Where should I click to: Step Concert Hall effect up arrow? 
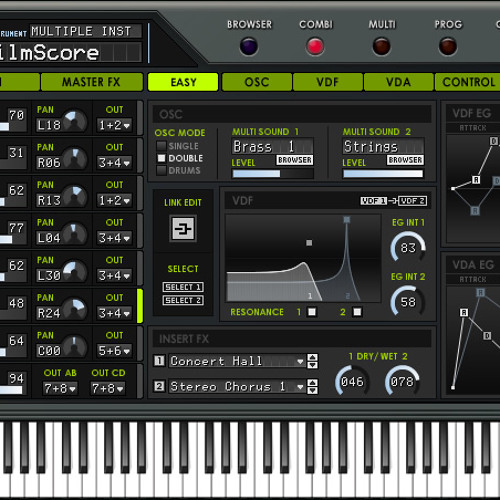(x=312, y=358)
